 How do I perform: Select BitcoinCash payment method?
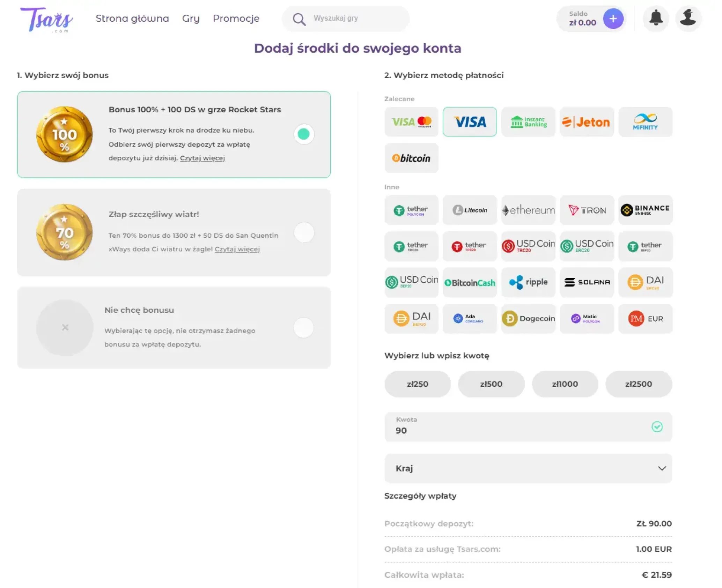[470, 282]
